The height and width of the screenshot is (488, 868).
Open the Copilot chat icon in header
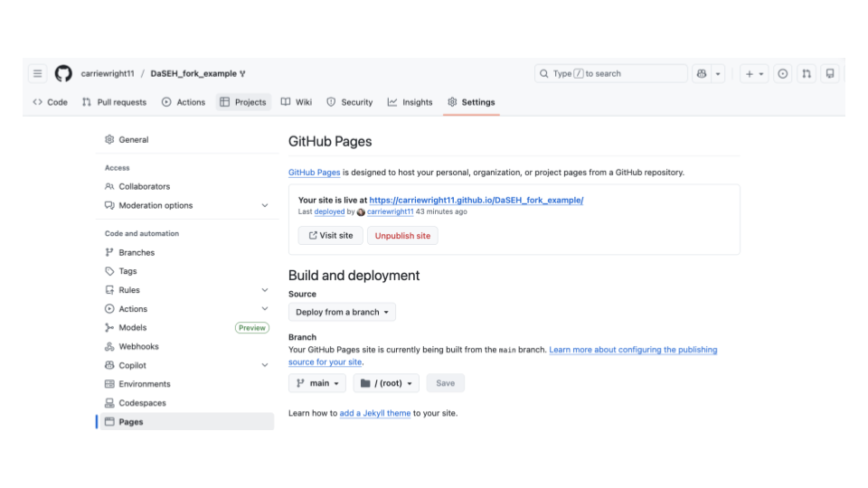[702, 73]
